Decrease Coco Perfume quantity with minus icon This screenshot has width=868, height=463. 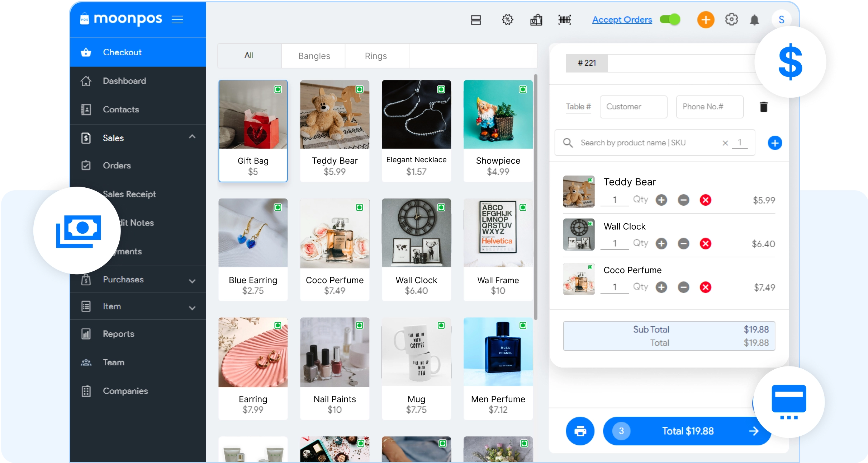tap(683, 287)
